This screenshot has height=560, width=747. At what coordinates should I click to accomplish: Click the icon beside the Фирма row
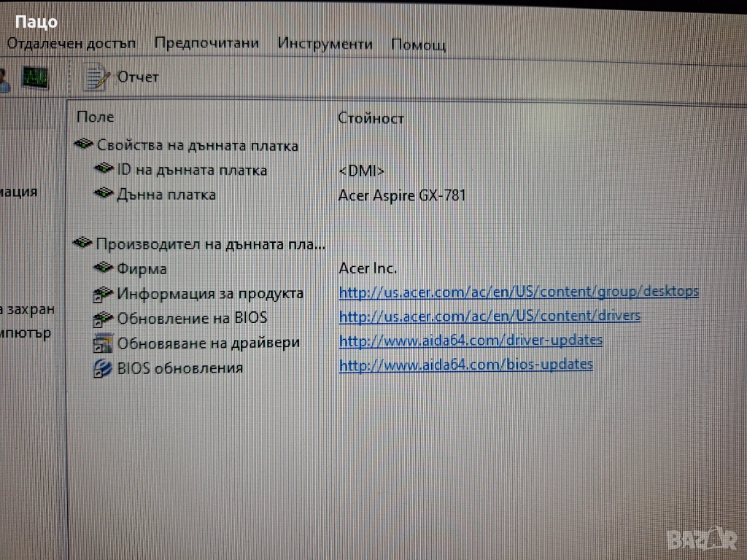(104, 268)
